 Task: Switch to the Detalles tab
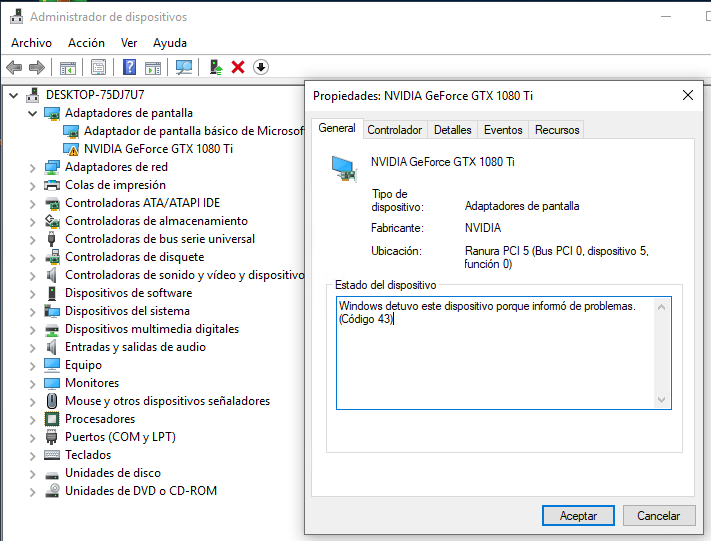click(x=453, y=130)
